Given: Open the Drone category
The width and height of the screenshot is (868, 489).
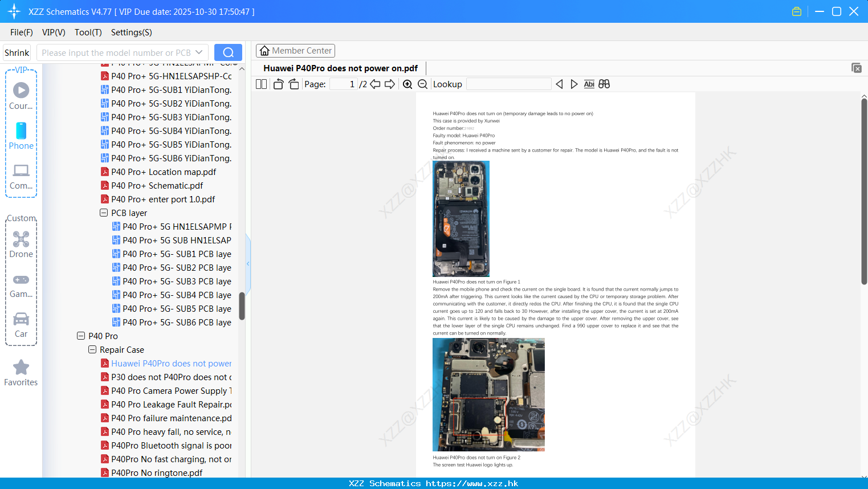Looking at the screenshot, I should click(21, 244).
